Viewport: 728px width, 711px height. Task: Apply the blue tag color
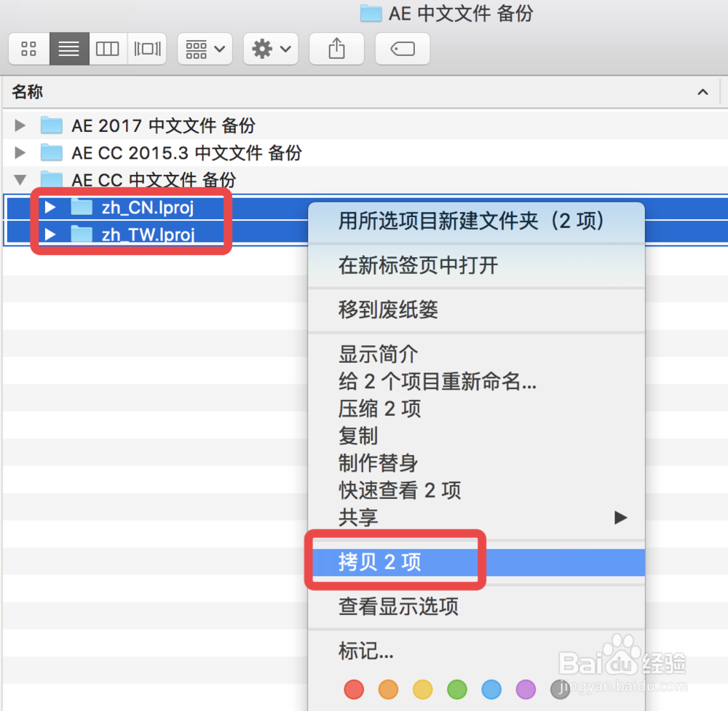[491, 690]
